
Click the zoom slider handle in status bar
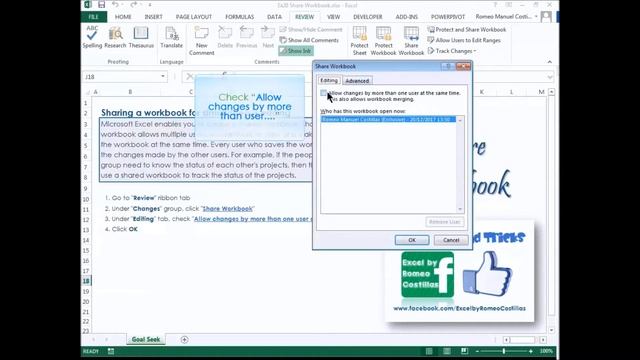coord(504,351)
